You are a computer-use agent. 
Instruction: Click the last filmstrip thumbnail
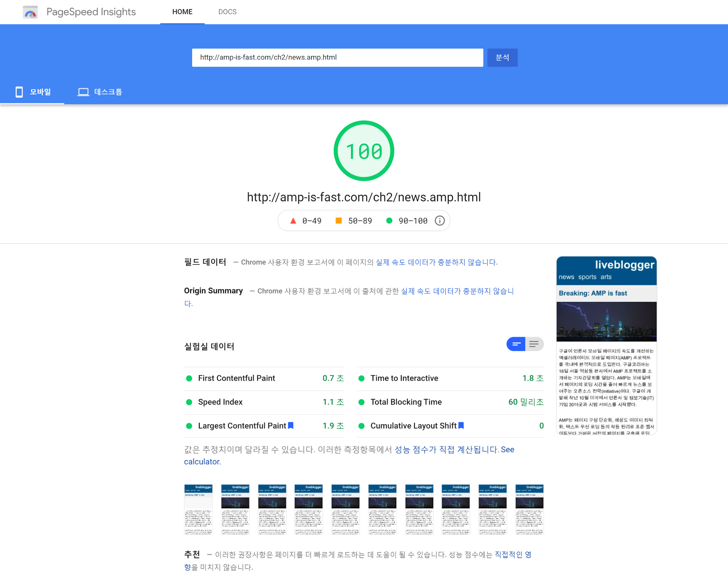click(x=529, y=509)
